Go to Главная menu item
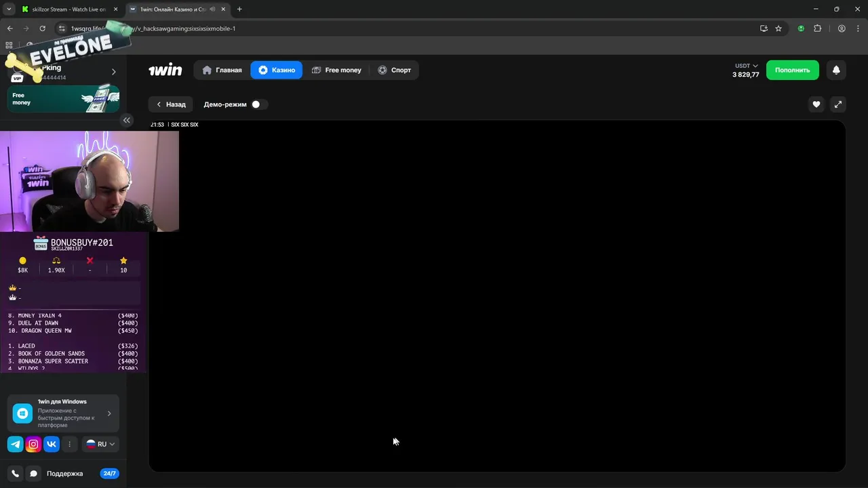Image resolution: width=868 pixels, height=488 pixels. pyautogui.click(x=222, y=70)
